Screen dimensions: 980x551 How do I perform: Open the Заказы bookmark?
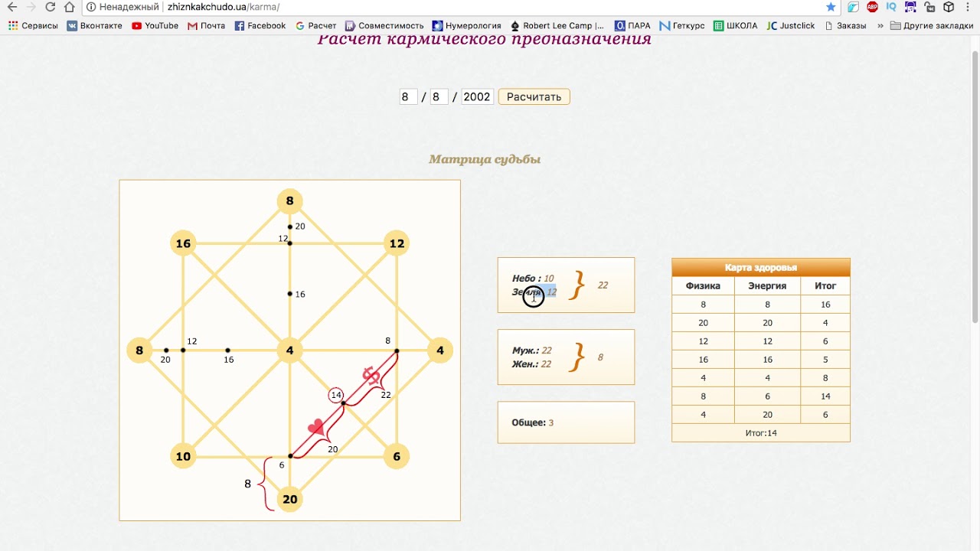(x=845, y=25)
